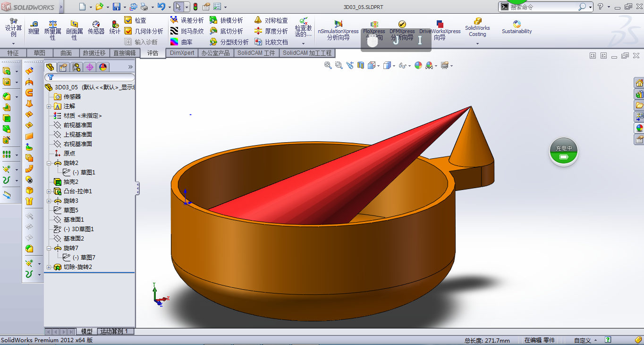Toggle 斑马条纹 zebra stripes display
Viewport: 644px width, 345px height.
click(187, 31)
